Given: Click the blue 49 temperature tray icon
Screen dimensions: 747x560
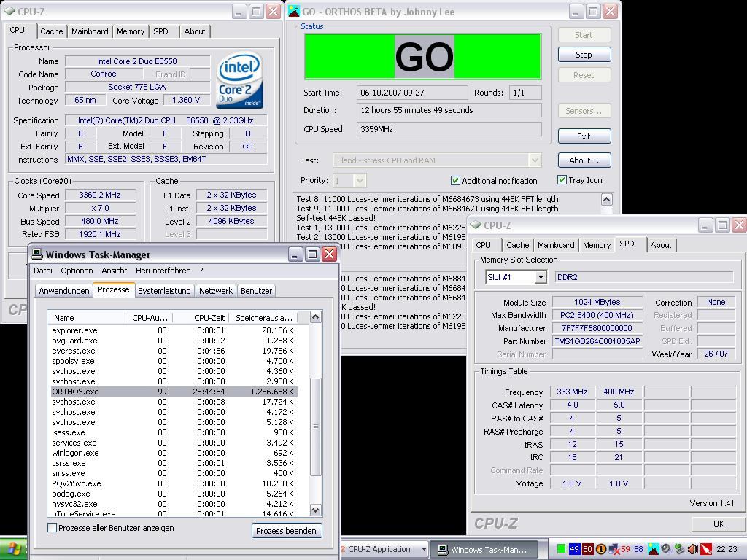Looking at the screenshot, I should [575, 549].
